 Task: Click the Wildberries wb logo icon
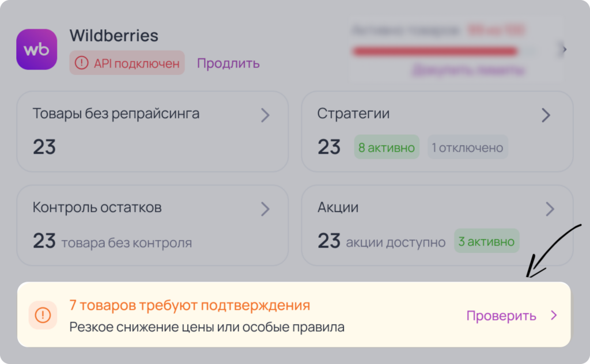point(36,50)
